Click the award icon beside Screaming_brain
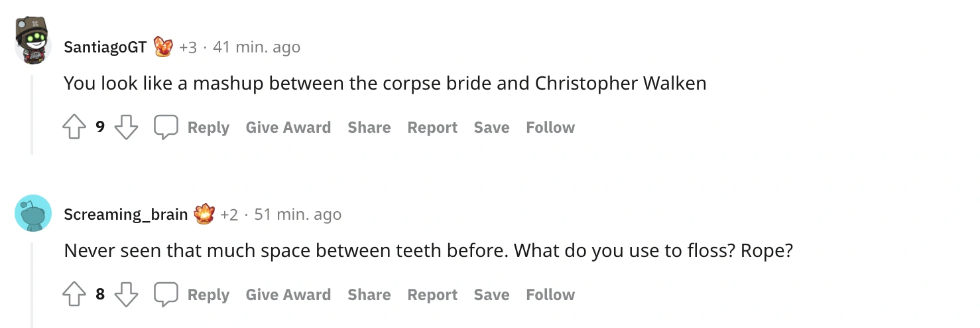 pyautogui.click(x=204, y=214)
